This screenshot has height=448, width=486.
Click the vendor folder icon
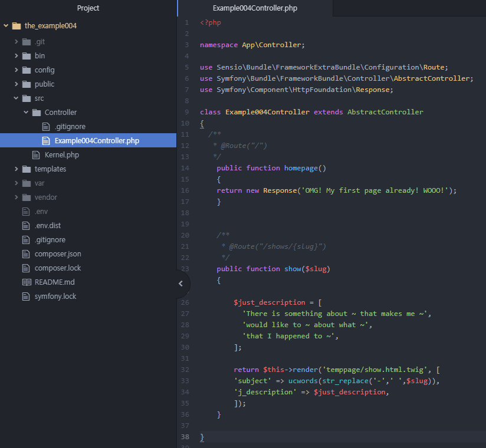[x=26, y=197]
